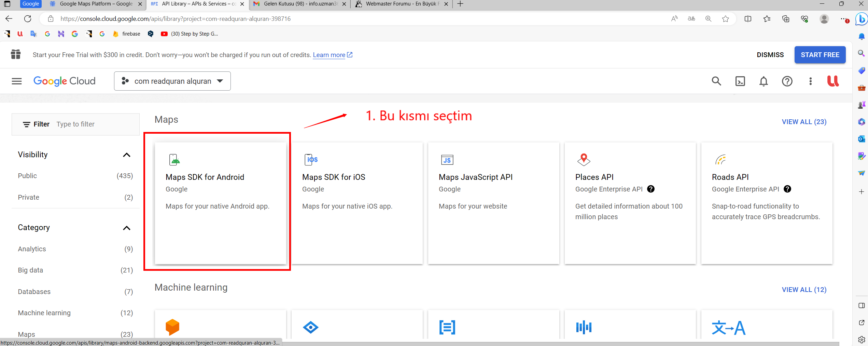868x346 pixels.
Task: Click VIEW ALL (12) for Machine learning
Action: (x=804, y=290)
